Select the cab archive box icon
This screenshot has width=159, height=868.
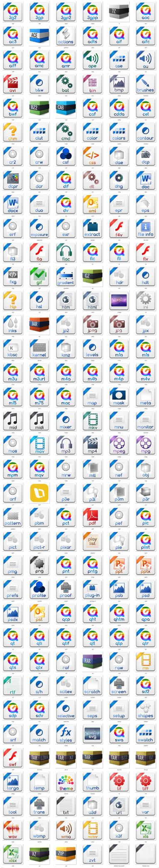click(x=66, y=108)
